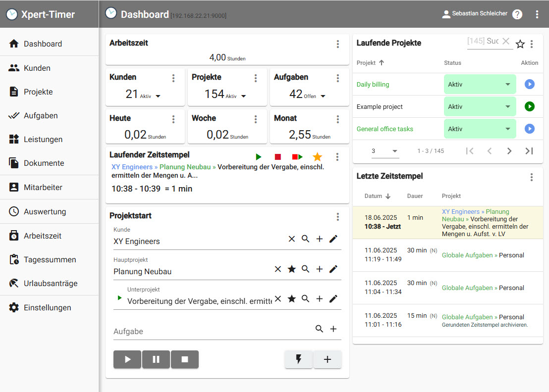The height and width of the screenshot is (392, 549).
Task: Open status dropdown for Daily billing
Action: click(480, 84)
